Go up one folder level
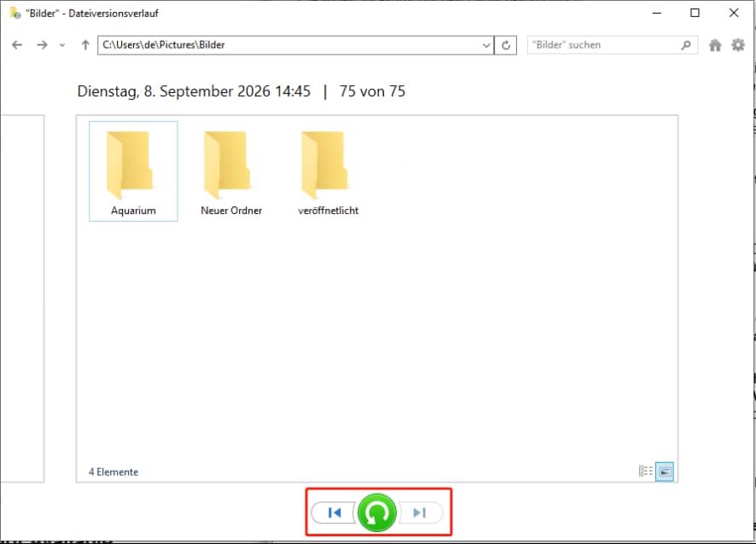The height and width of the screenshot is (544, 756). (84, 45)
